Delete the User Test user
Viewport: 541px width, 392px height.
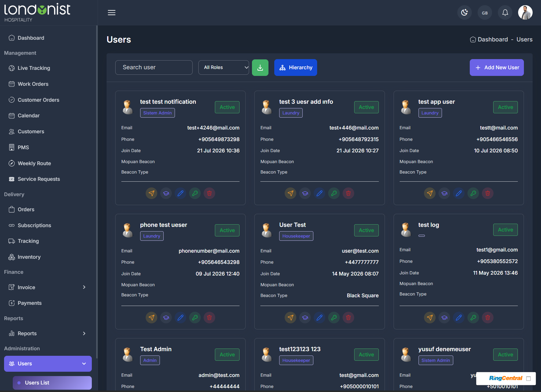pyautogui.click(x=348, y=318)
